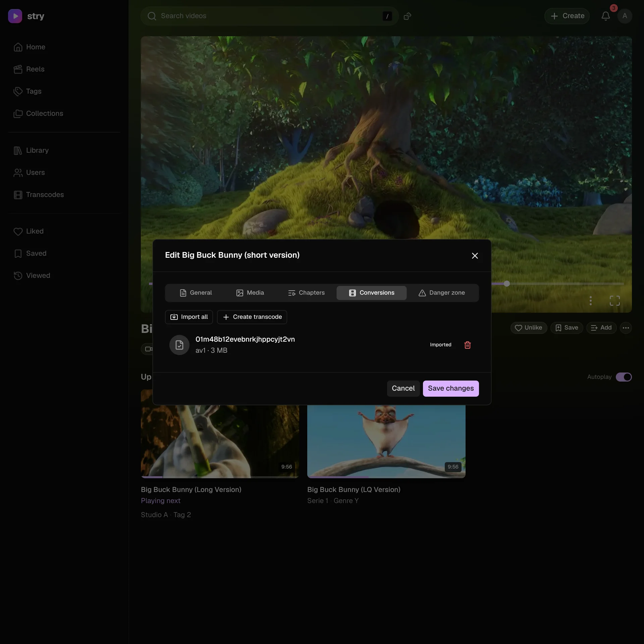Image resolution: width=644 pixels, height=644 pixels.
Task: Cancel the edit dialog
Action: [x=403, y=389]
